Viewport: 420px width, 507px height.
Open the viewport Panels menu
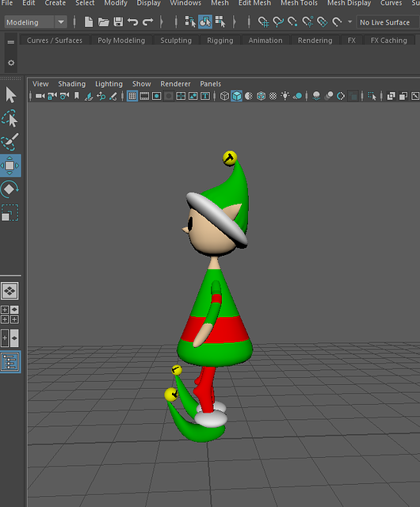coord(210,84)
